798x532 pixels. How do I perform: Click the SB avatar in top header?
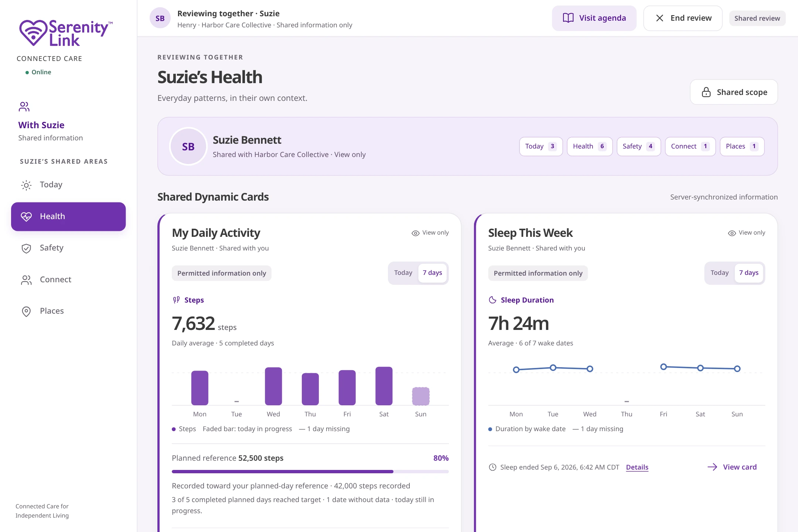click(x=160, y=18)
